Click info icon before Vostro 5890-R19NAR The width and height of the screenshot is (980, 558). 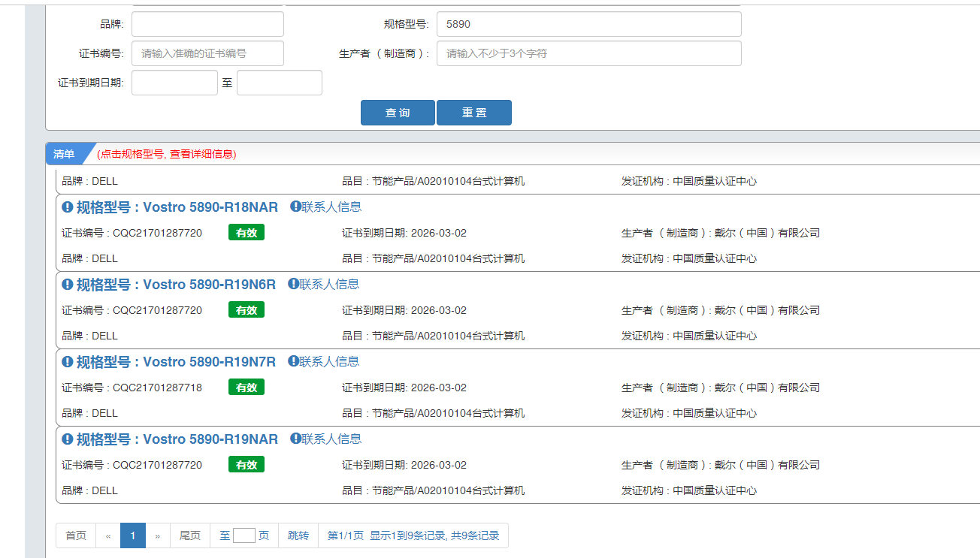67,439
